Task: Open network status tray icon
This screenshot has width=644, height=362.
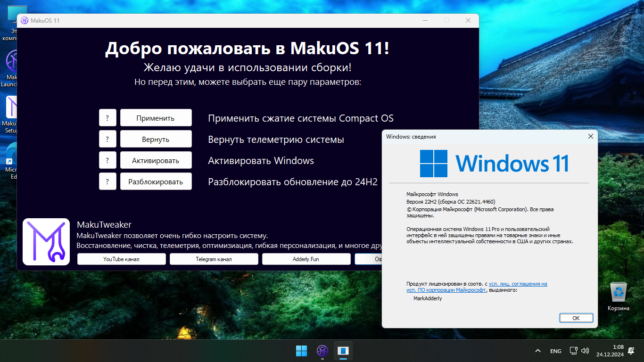Action: click(573, 351)
